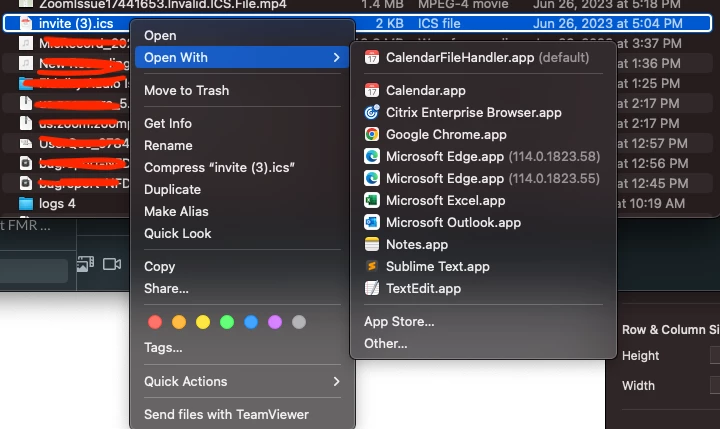
Task: Open with CalendarFileHandler.app (default)
Action: pyautogui.click(x=483, y=57)
